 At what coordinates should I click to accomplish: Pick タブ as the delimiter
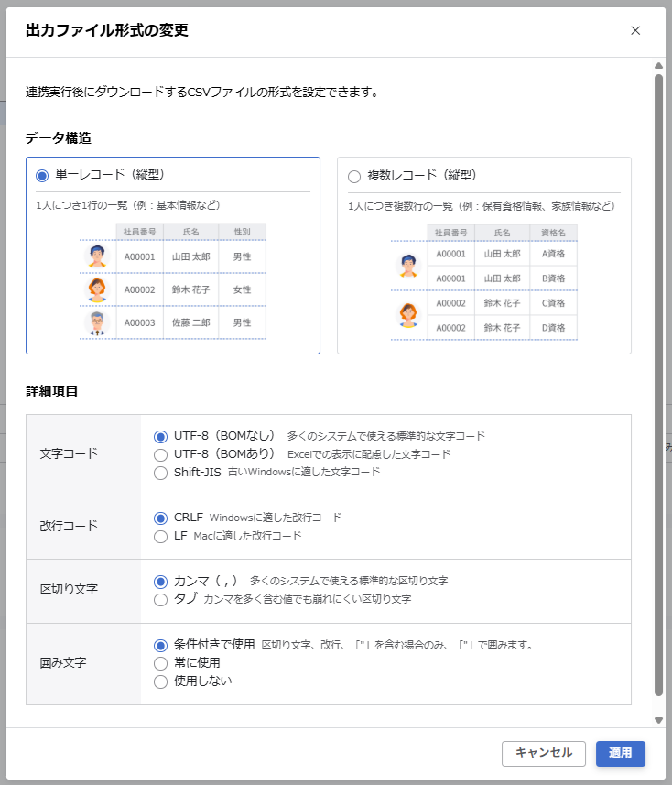click(x=161, y=599)
